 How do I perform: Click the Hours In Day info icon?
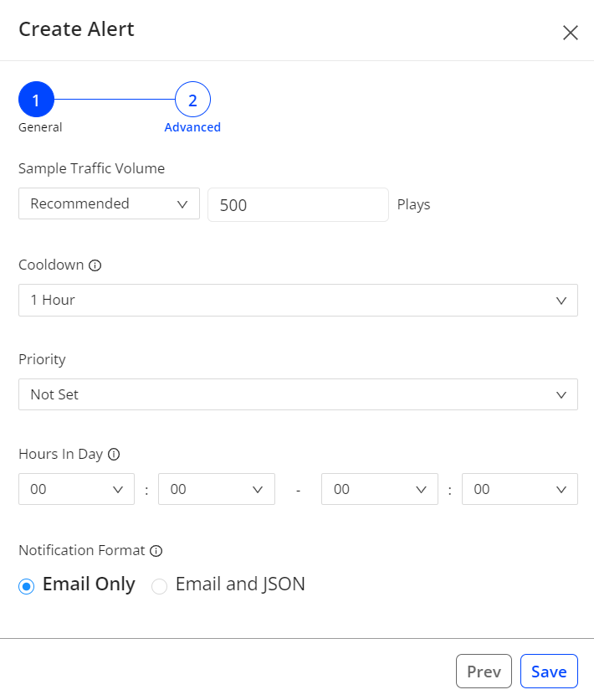(115, 455)
